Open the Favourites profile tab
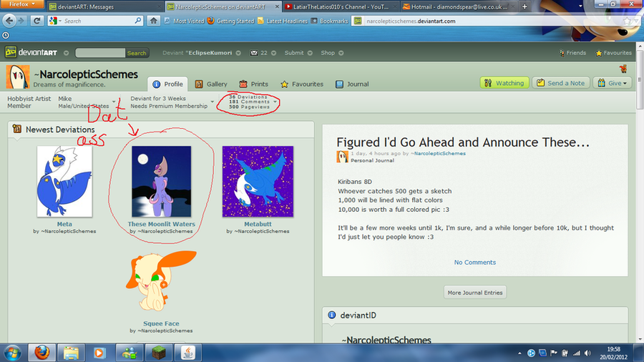 click(x=301, y=84)
